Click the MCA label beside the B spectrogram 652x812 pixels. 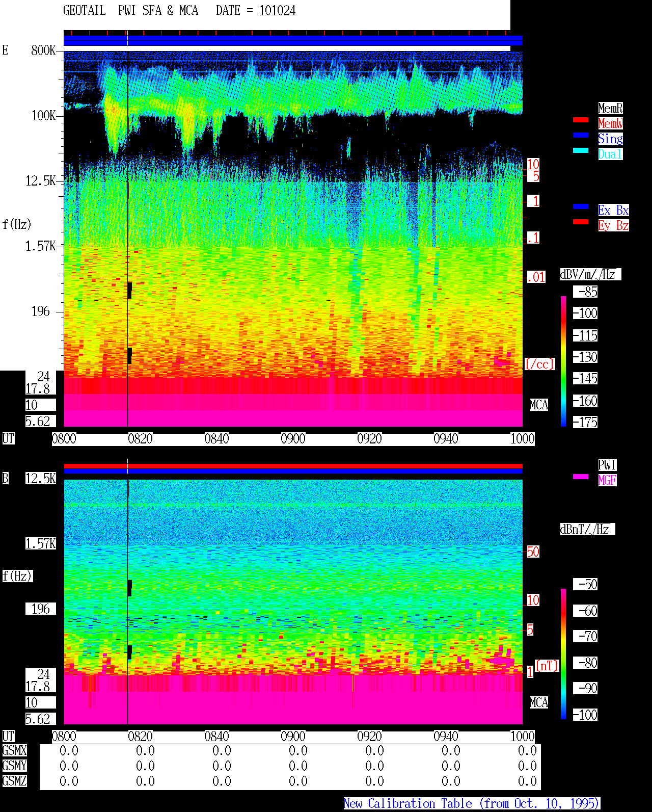(539, 702)
